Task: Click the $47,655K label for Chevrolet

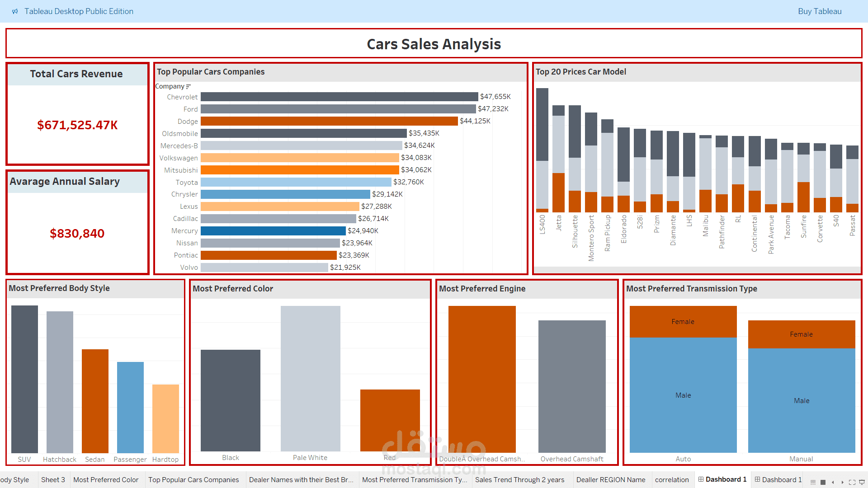Action: [x=495, y=97]
